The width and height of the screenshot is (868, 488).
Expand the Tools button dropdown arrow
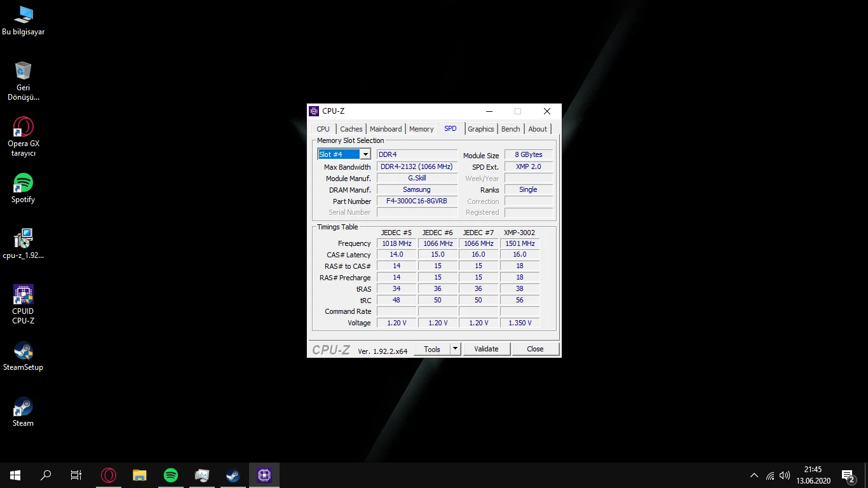[455, 348]
